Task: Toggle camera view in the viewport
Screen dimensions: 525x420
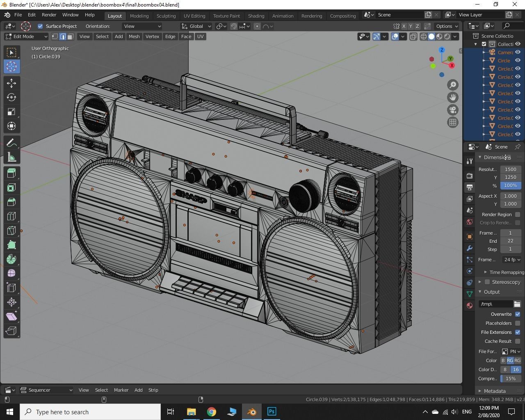Action: (453, 110)
